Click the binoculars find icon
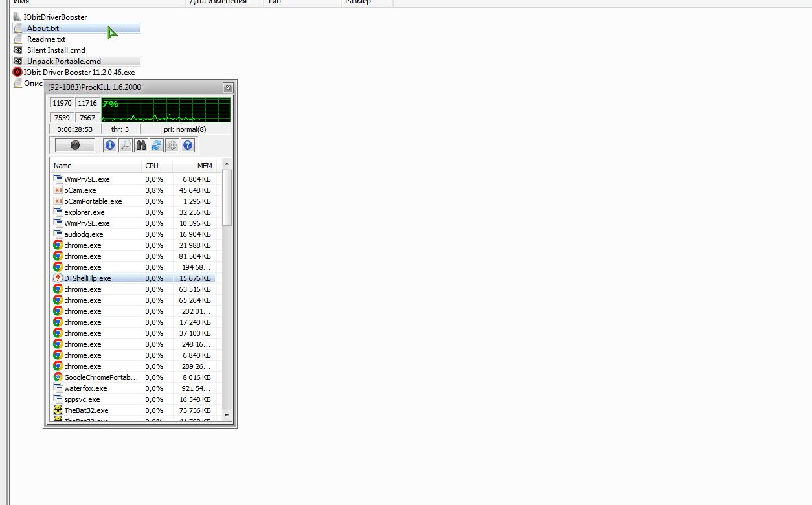Image resolution: width=812 pixels, height=505 pixels. coord(141,145)
